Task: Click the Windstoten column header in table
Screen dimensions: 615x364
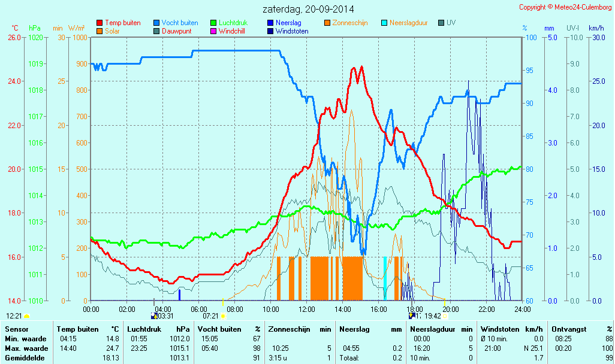Action: (499, 329)
